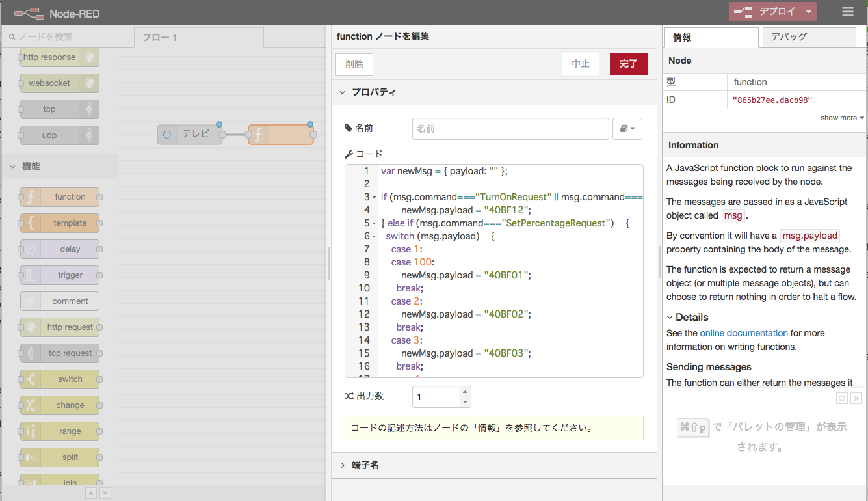This screenshot has width=868, height=501.
Task: Open the deploy options dropdown arrow
Action: tap(808, 12)
